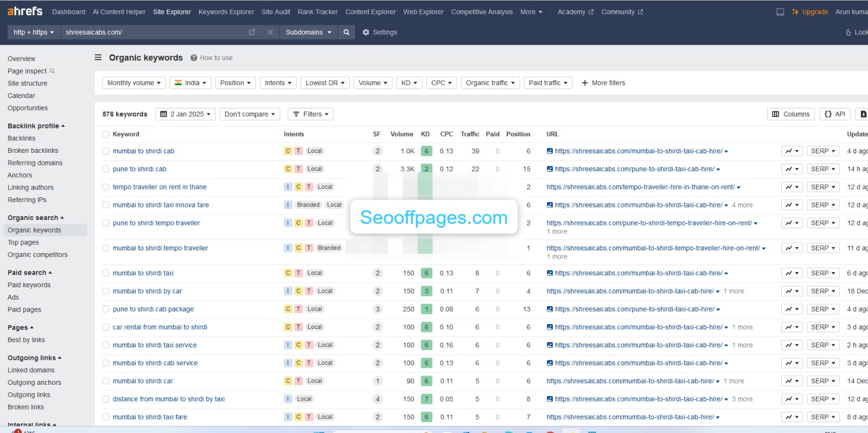868x433 pixels.
Task: Click the Columns button
Action: [790, 114]
